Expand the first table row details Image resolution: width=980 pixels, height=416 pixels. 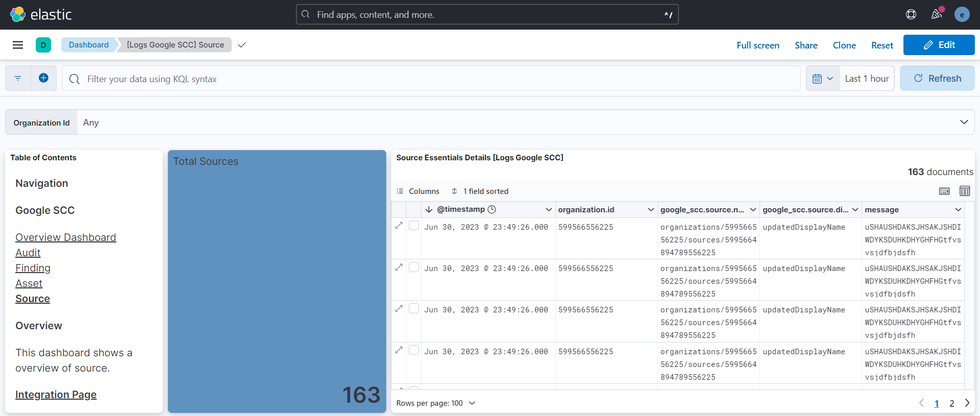(x=399, y=226)
